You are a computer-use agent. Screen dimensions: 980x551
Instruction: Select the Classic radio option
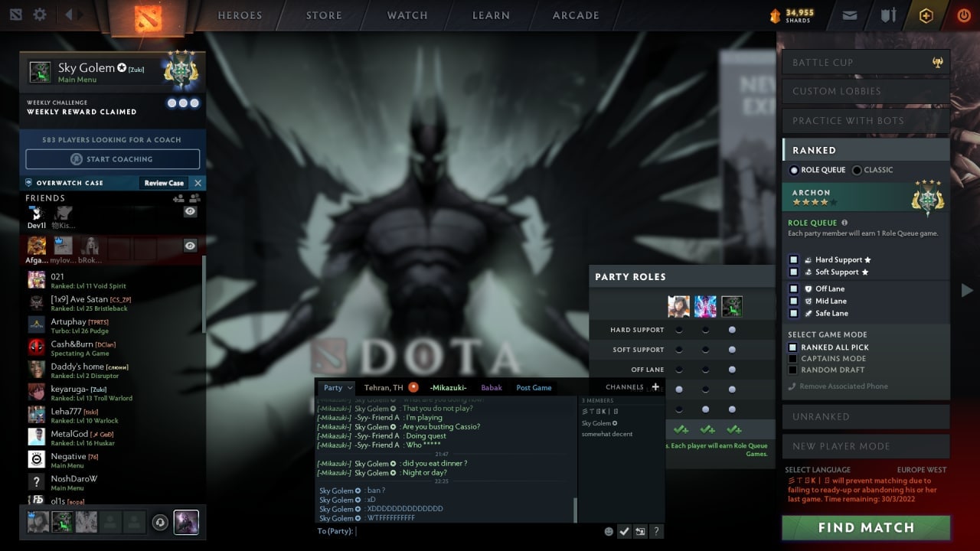point(857,170)
